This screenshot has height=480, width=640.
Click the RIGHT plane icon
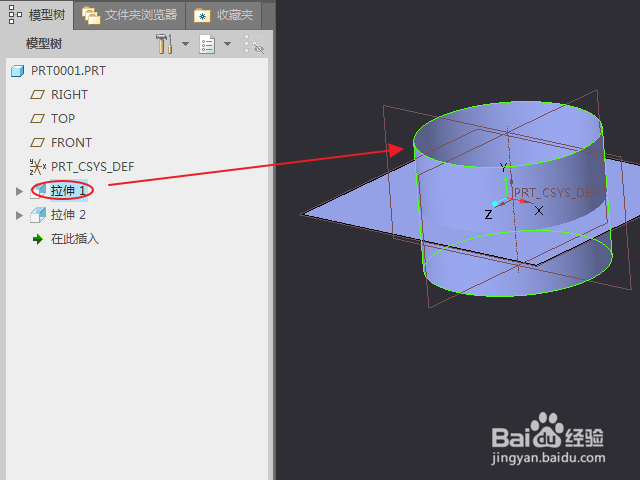[37, 95]
